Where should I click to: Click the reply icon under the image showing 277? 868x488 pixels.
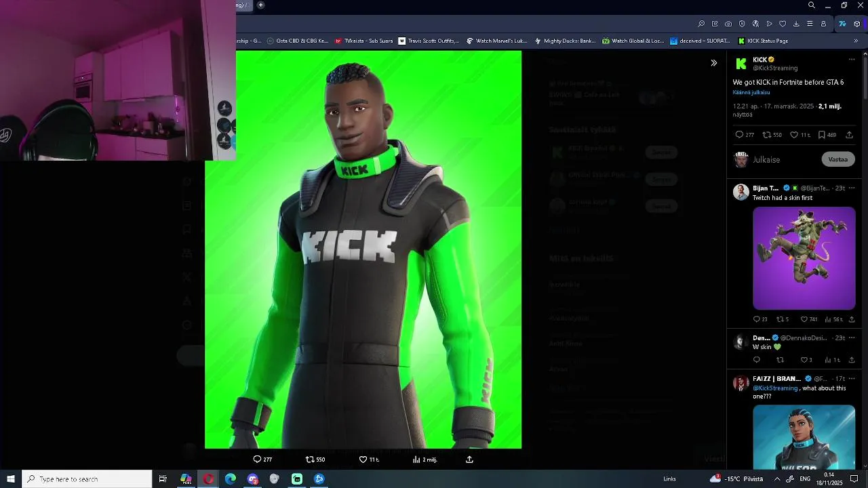tap(262, 460)
